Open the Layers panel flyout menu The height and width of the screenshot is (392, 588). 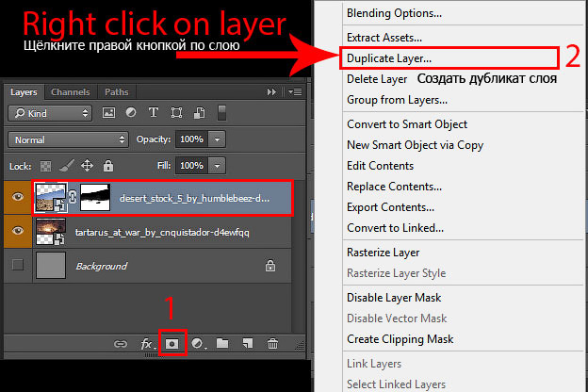(295, 92)
